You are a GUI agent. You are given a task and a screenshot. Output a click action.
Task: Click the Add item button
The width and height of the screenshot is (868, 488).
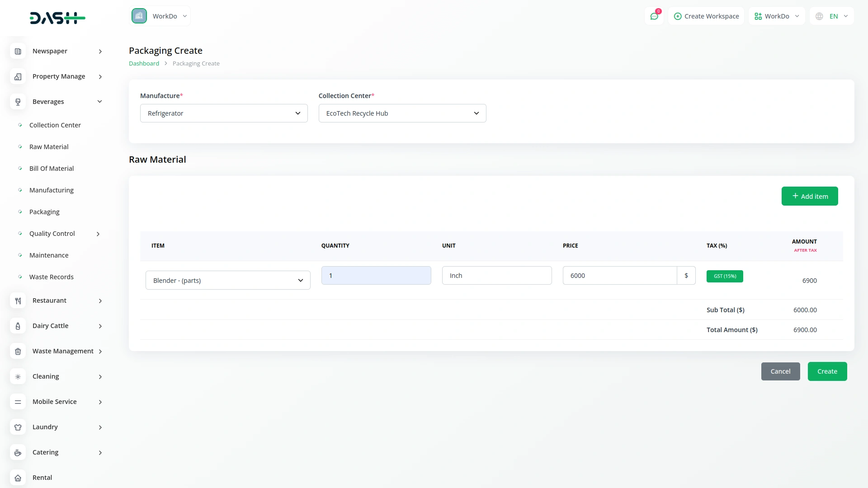(x=809, y=196)
